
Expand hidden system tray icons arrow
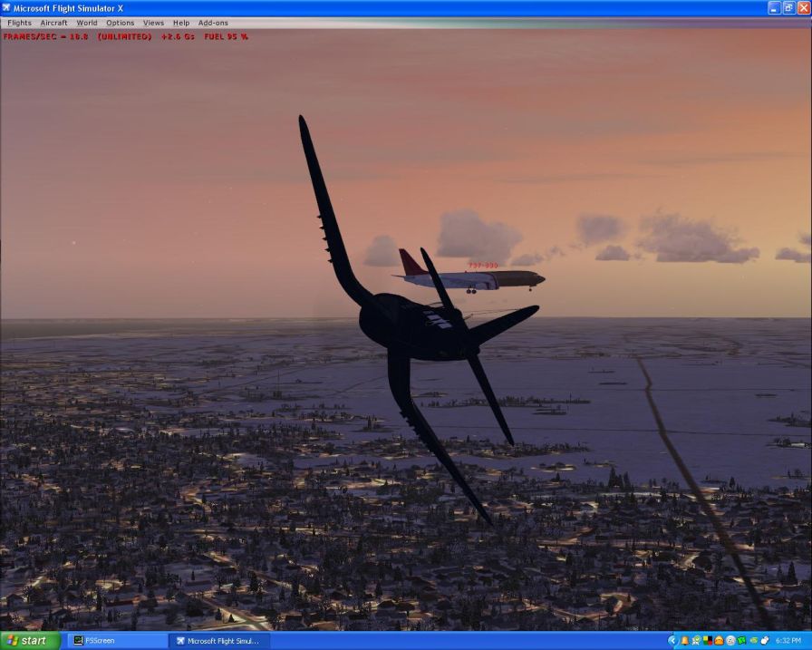pyautogui.click(x=672, y=641)
